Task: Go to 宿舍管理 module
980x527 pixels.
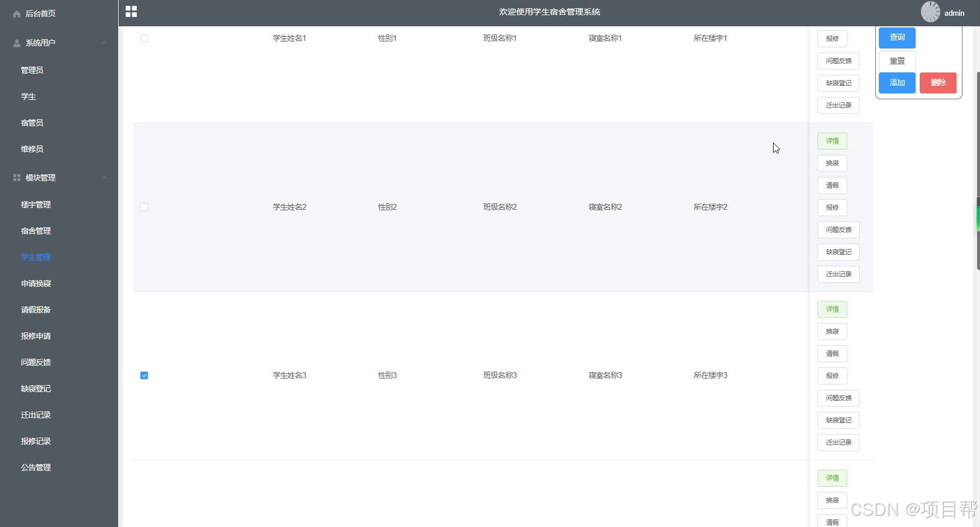Action: [x=36, y=231]
